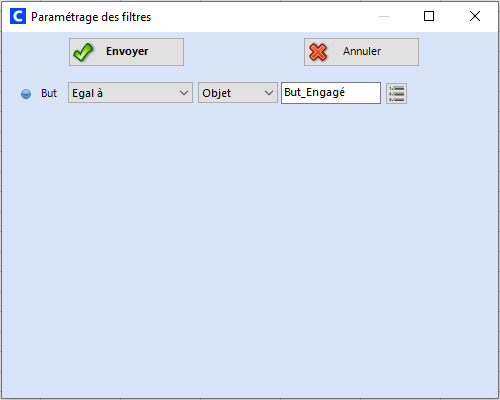Click the blue C application logo
This screenshot has width=500, height=400.
[x=18, y=16]
